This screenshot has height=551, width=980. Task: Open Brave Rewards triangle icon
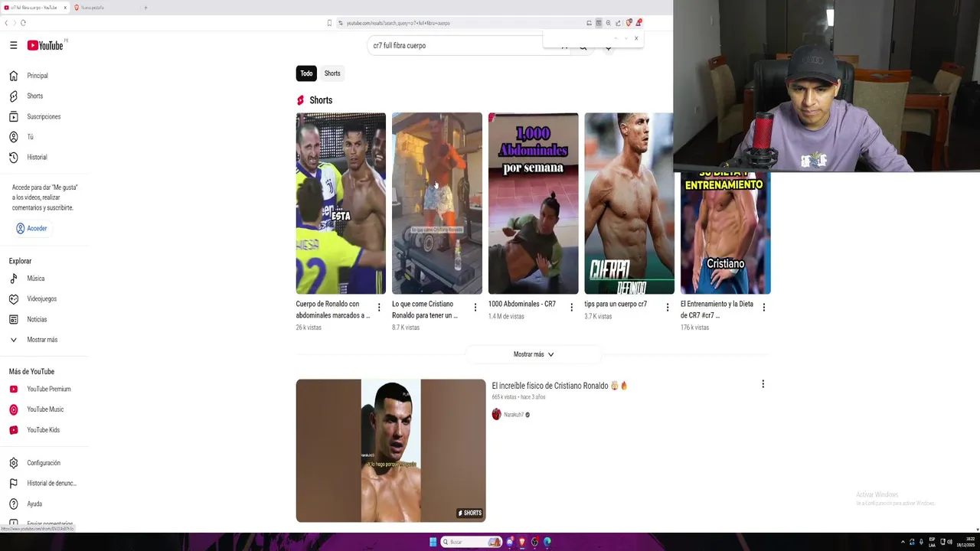click(639, 23)
